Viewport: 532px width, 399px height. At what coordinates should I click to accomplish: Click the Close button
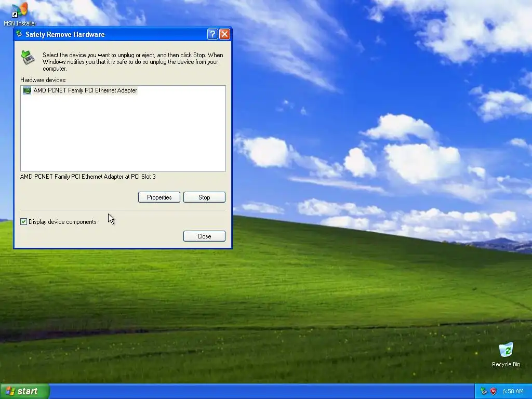tap(204, 236)
